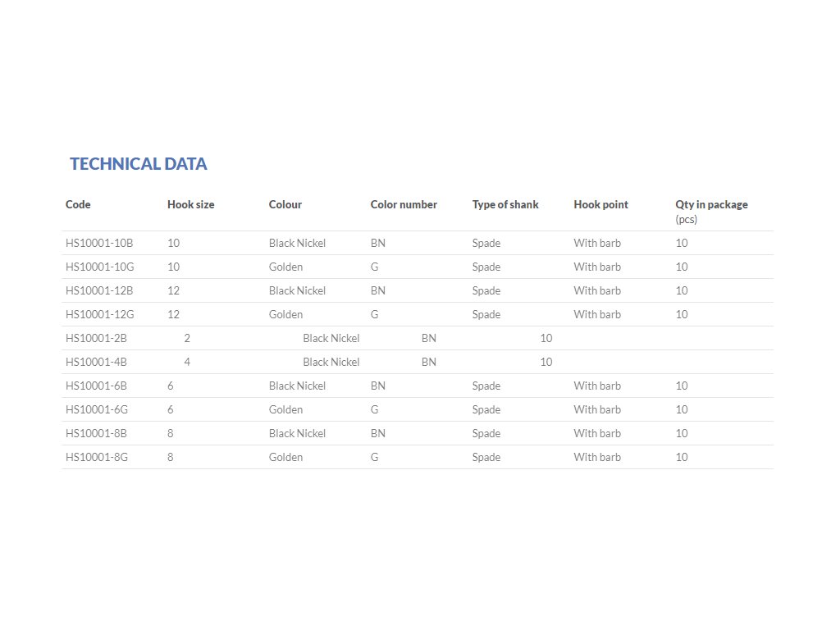Click the HS10001-6B code
Image resolution: width=840 pixels, height=630 pixels.
(x=97, y=386)
